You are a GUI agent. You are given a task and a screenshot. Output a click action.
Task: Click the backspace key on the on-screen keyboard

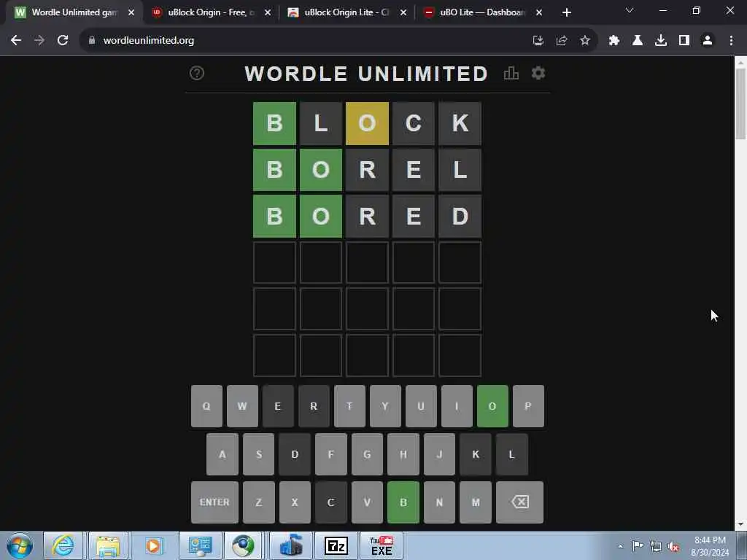point(519,502)
